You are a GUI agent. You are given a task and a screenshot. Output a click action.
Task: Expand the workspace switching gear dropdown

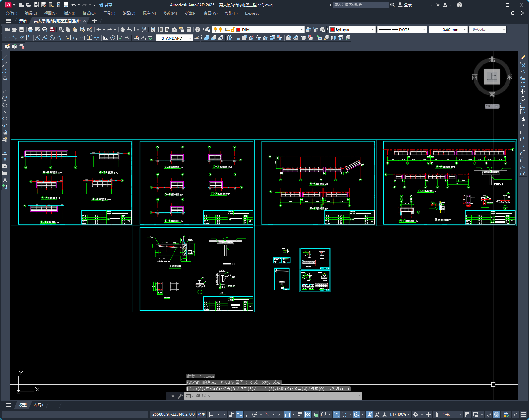421,414
